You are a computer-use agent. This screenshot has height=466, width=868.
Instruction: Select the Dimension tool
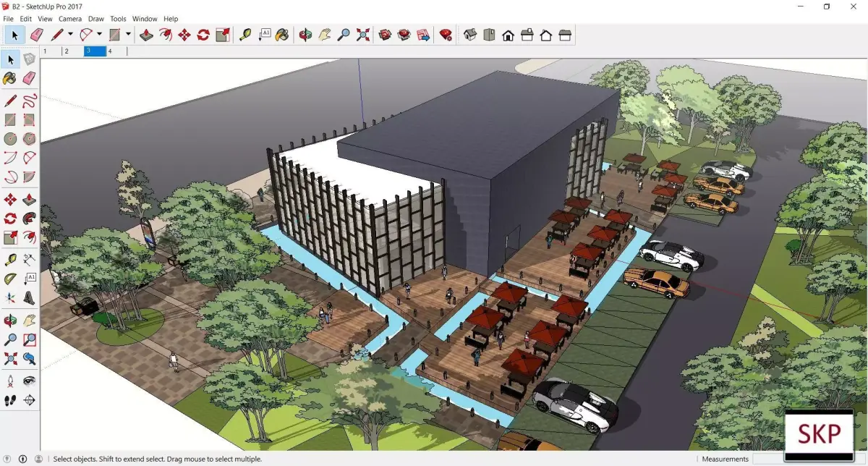29,259
